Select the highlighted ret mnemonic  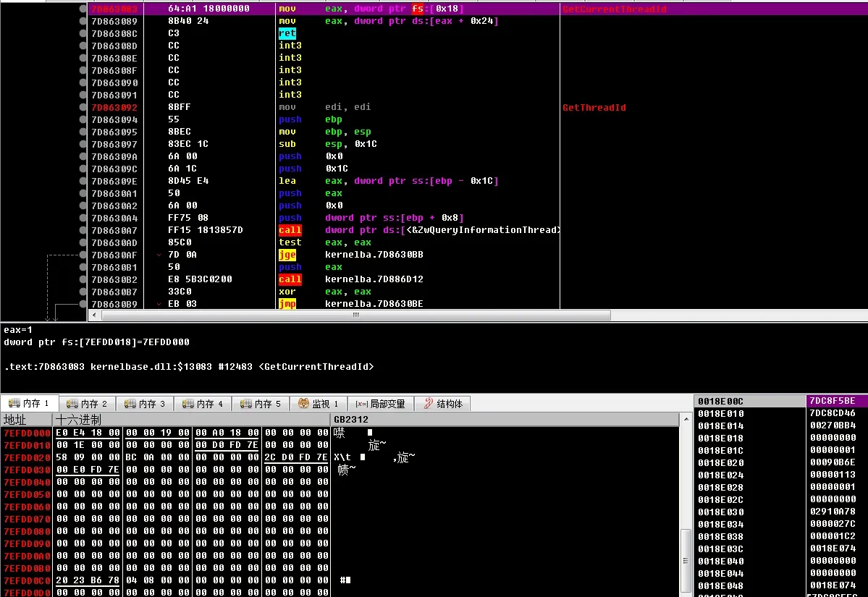[287, 33]
